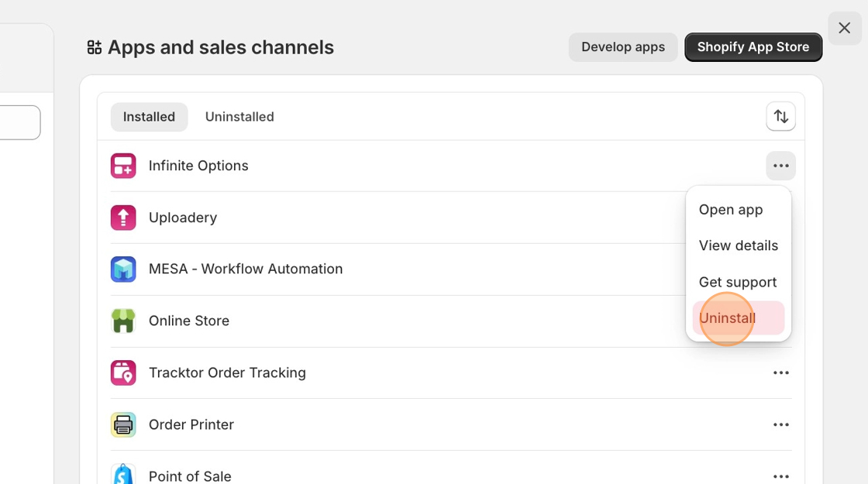The width and height of the screenshot is (868, 484).
Task: Choose View details menu entry
Action: pyautogui.click(x=739, y=245)
